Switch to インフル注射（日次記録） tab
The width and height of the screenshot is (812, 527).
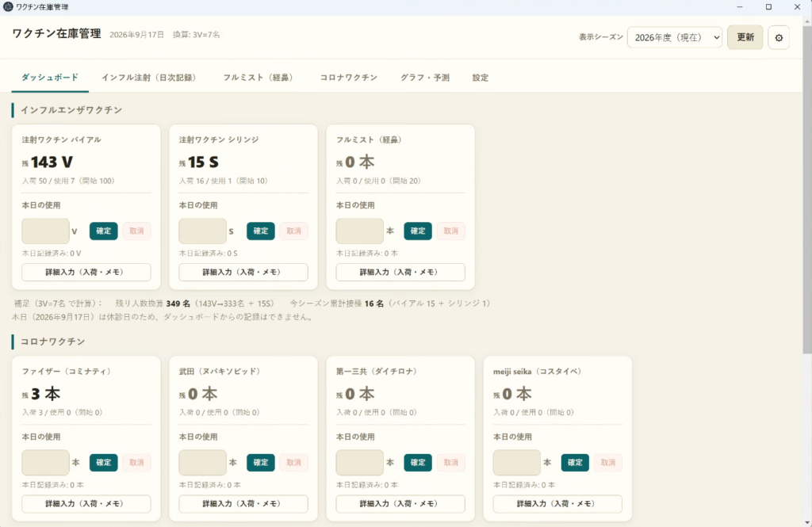tap(148, 78)
